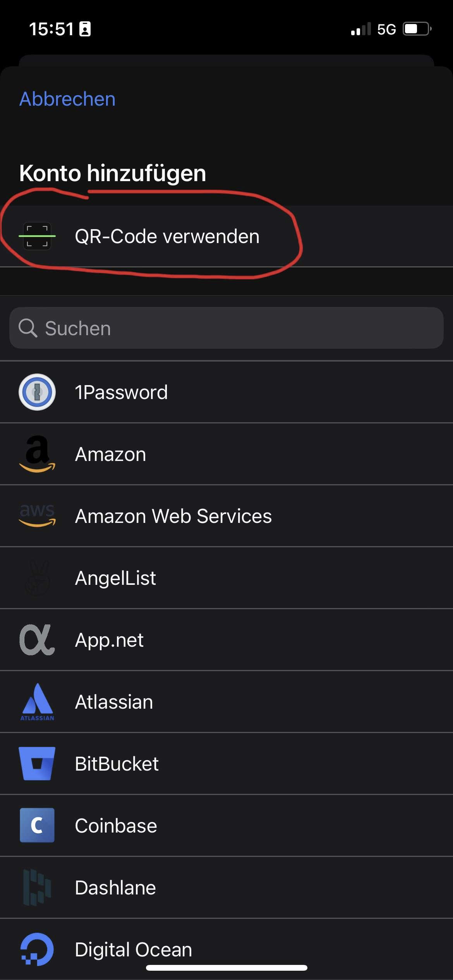The height and width of the screenshot is (980, 453).
Task: Tap the home indicator bar
Action: click(x=226, y=968)
